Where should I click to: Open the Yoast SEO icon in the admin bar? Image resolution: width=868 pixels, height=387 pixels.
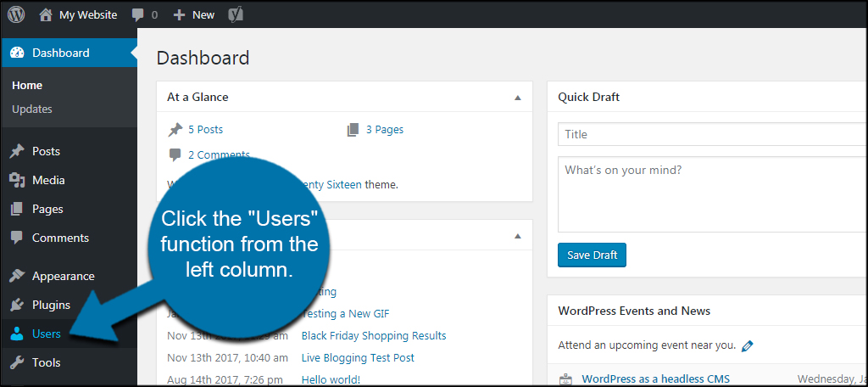(x=236, y=15)
